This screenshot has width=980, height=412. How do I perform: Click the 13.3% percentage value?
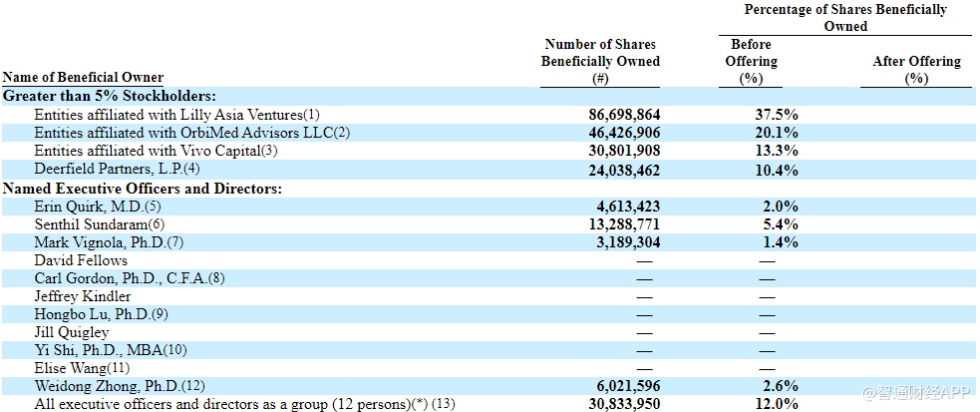click(777, 151)
